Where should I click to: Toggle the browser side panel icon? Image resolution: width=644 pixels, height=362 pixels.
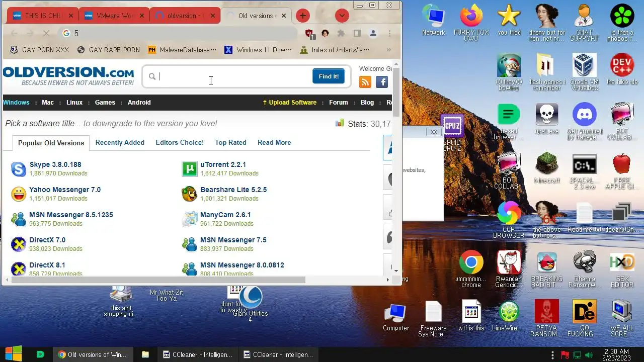357,33
